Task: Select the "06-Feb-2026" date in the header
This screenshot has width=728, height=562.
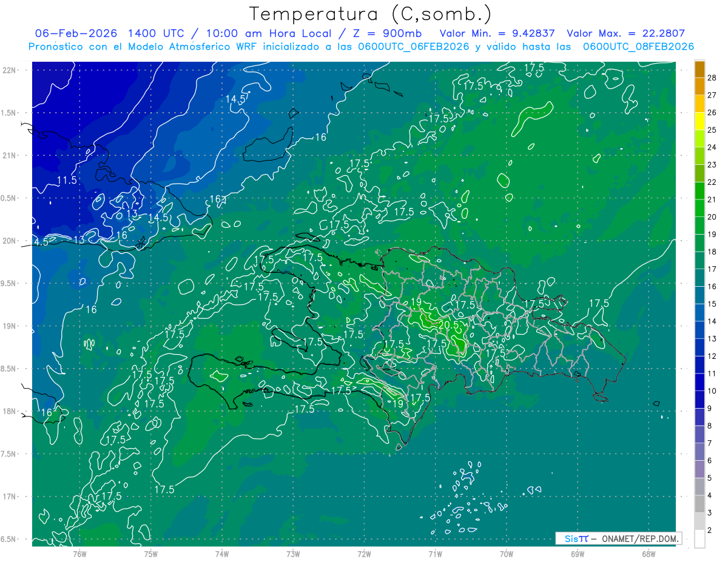Action: (76, 33)
